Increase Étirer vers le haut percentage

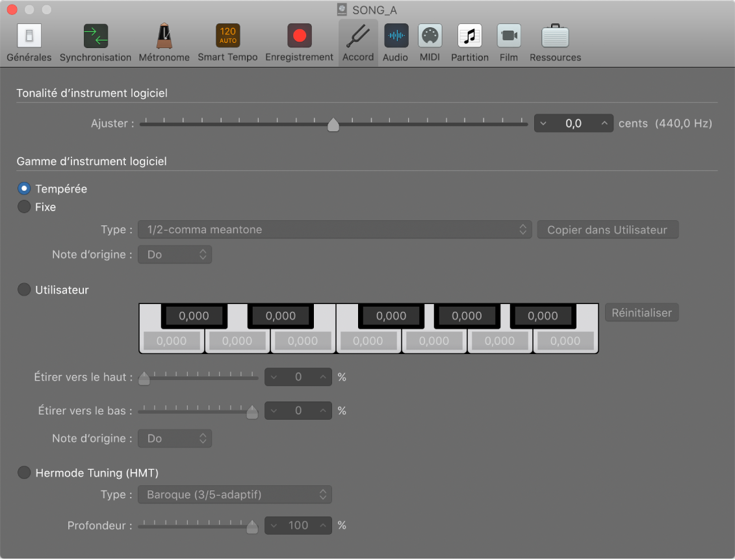[x=323, y=377]
